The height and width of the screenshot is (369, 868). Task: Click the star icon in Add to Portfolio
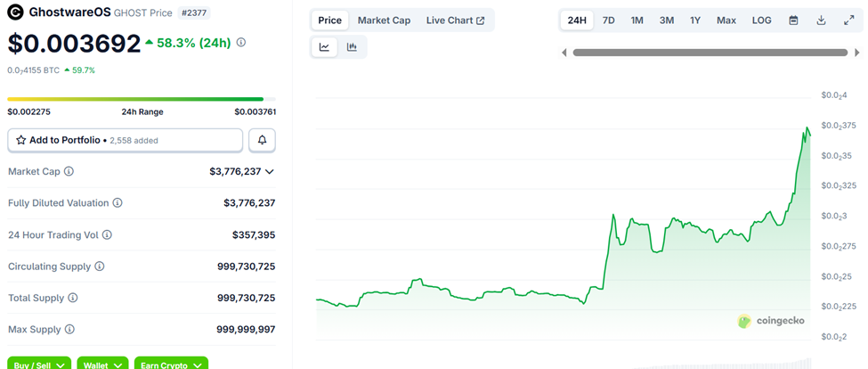pyautogui.click(x=21, y=140)
